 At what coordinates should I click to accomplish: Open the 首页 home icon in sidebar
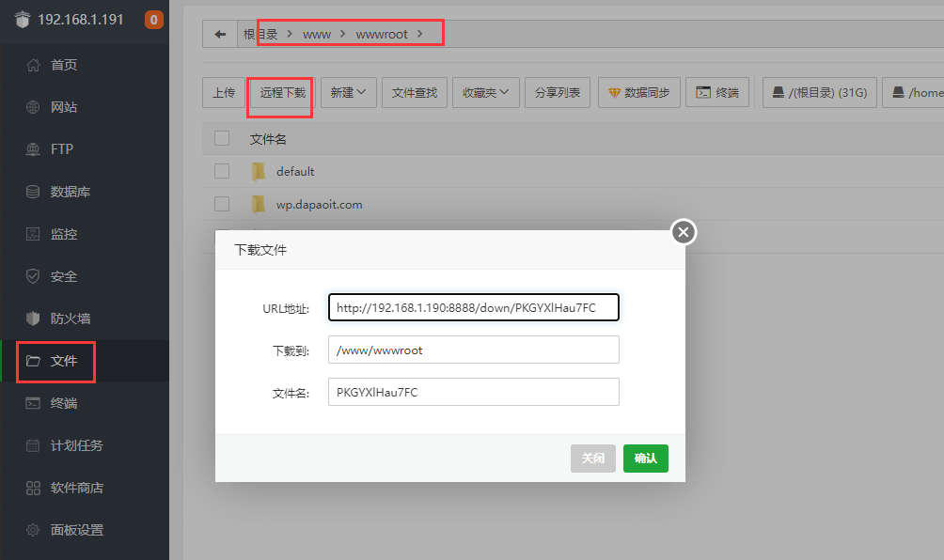pyautogui.click(x=33, y=65)
